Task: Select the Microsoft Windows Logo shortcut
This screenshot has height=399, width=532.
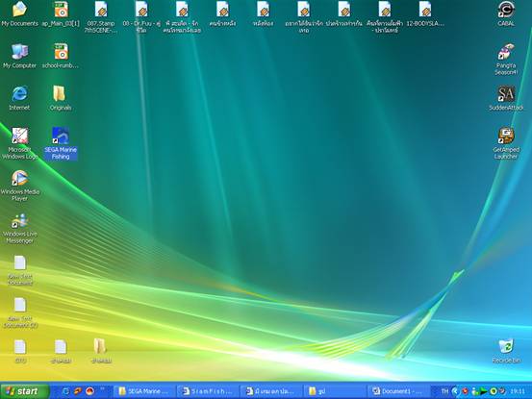Action: tap(19, 143)
